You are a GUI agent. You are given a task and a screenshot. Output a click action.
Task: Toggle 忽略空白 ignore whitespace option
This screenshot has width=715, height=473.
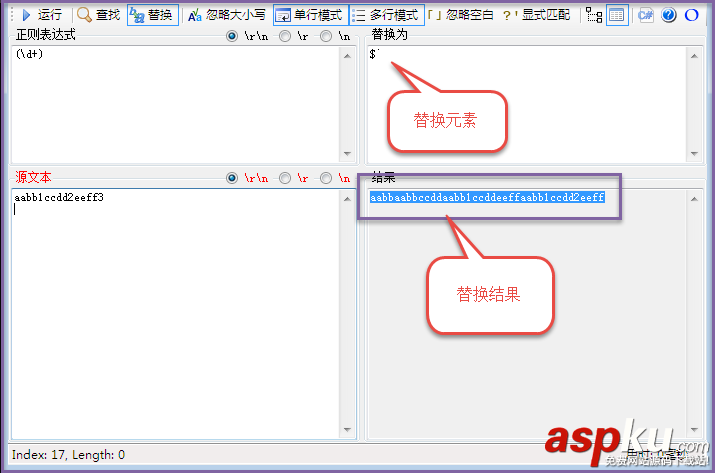pyautogui.click(x=461, y=15)
